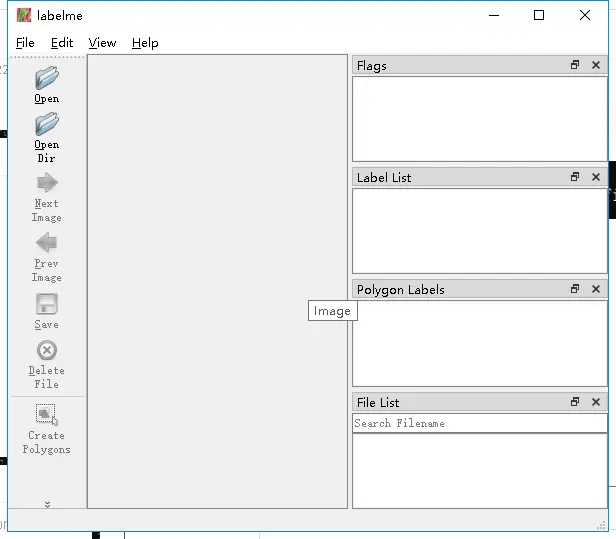Close the Polygon Labels panel

point(596,289)
